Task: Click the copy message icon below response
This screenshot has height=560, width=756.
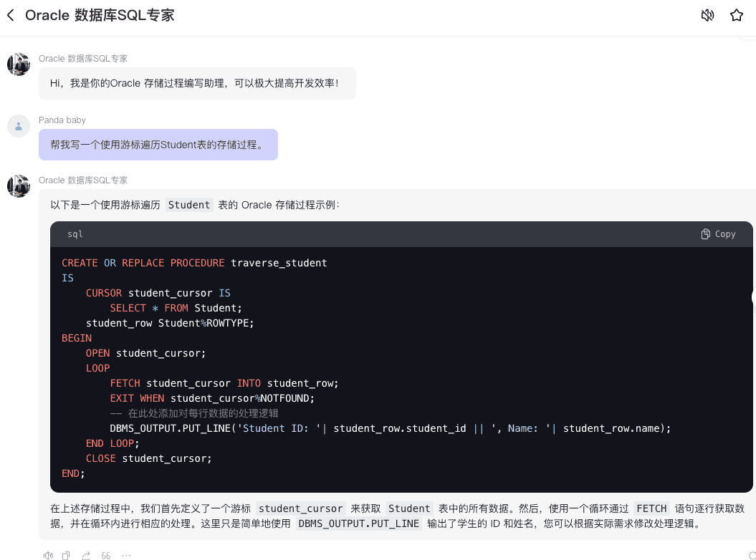Action: [66, 555]
